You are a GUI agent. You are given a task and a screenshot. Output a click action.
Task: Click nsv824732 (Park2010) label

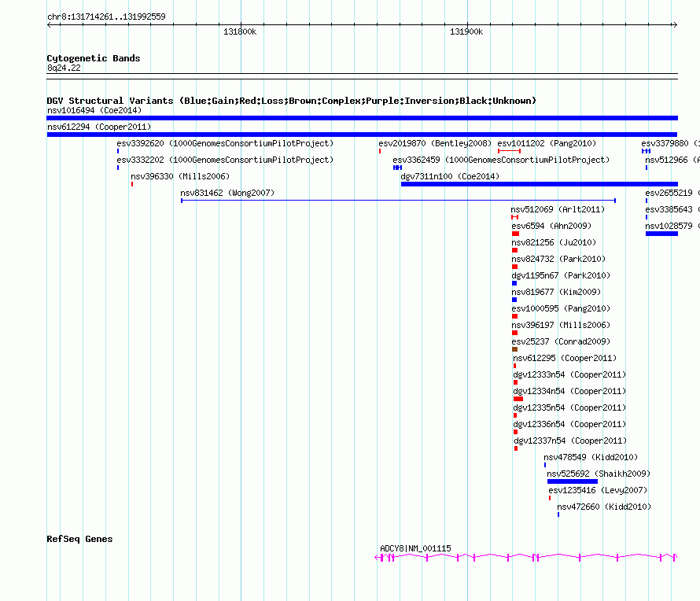pos(558,259)
